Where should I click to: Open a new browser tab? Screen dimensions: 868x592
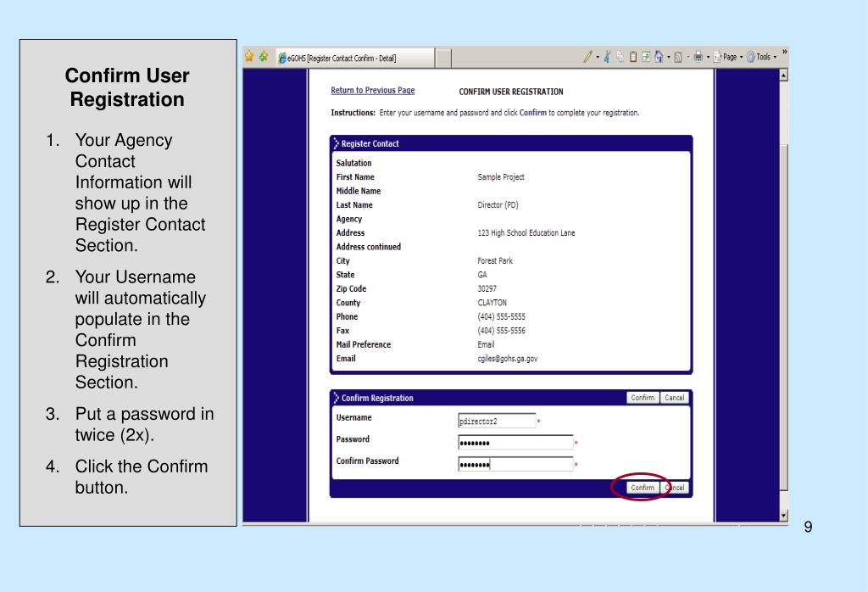(x=443, y=59)
